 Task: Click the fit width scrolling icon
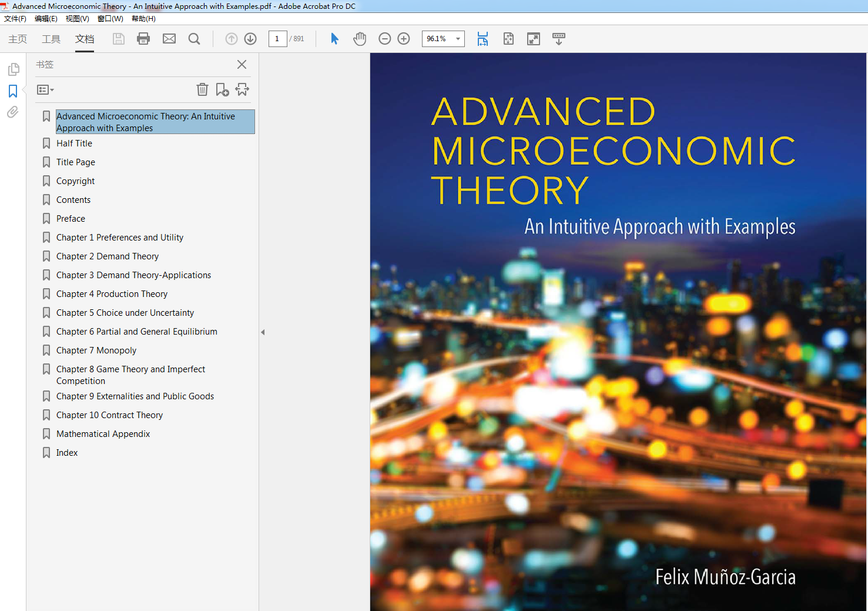(x=482, y=39)
